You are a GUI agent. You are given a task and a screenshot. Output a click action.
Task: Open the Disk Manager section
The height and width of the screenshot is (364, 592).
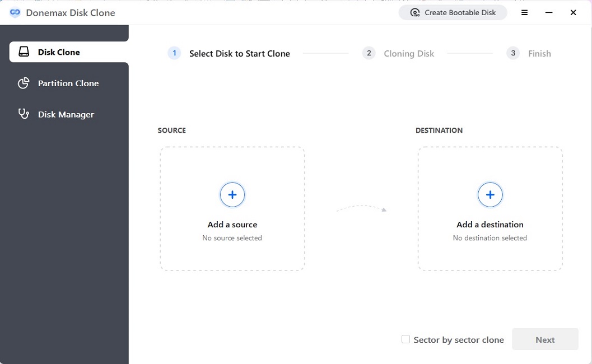66,115
